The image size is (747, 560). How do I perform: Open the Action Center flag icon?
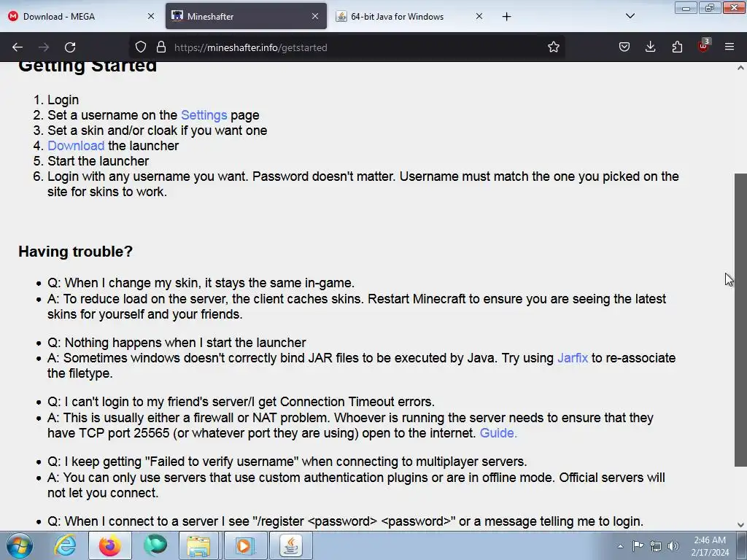pyautogui.click(x=638, y=546)
